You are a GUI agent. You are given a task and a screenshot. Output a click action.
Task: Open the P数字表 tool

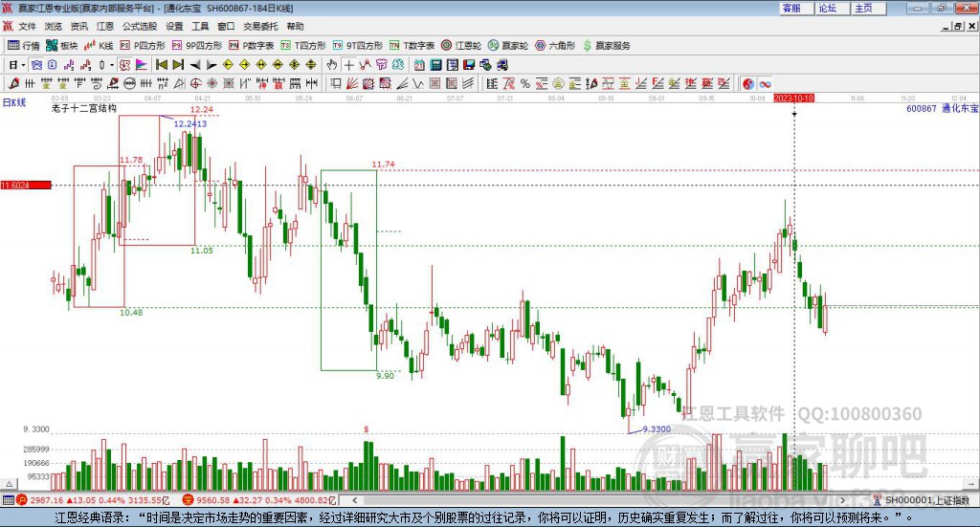(x=252, y=46)
